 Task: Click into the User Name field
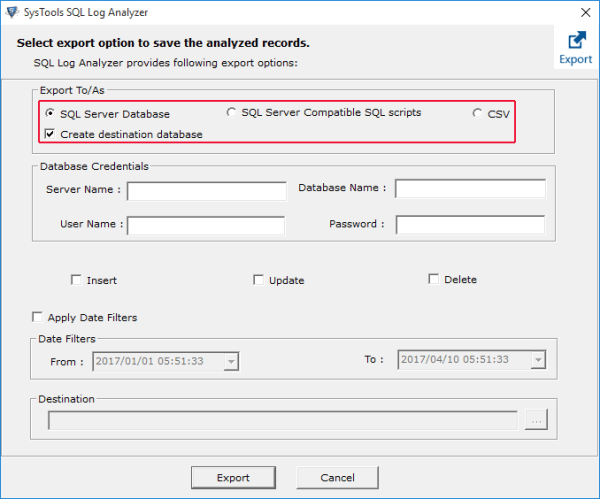click(x=206, y=225)
